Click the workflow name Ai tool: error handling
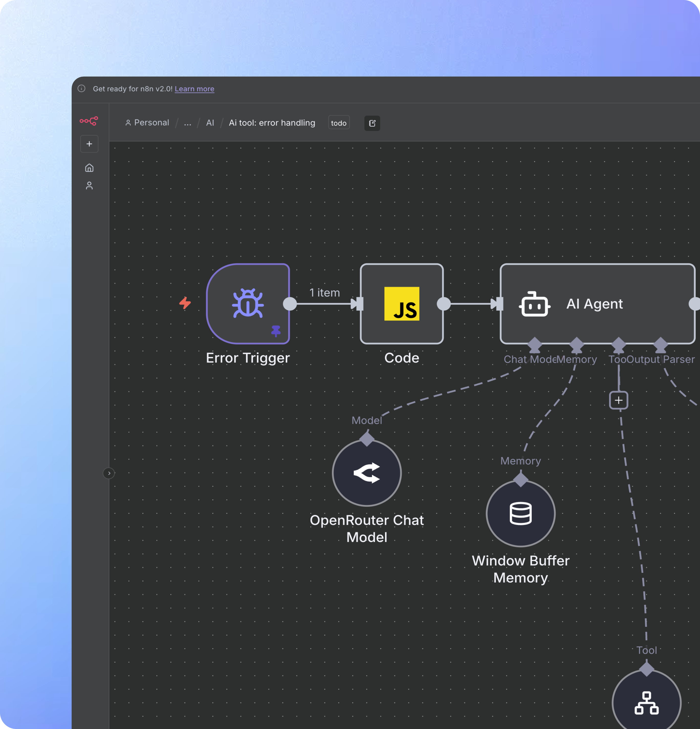This screenshot has width=700, height=729. click(272, 123)
